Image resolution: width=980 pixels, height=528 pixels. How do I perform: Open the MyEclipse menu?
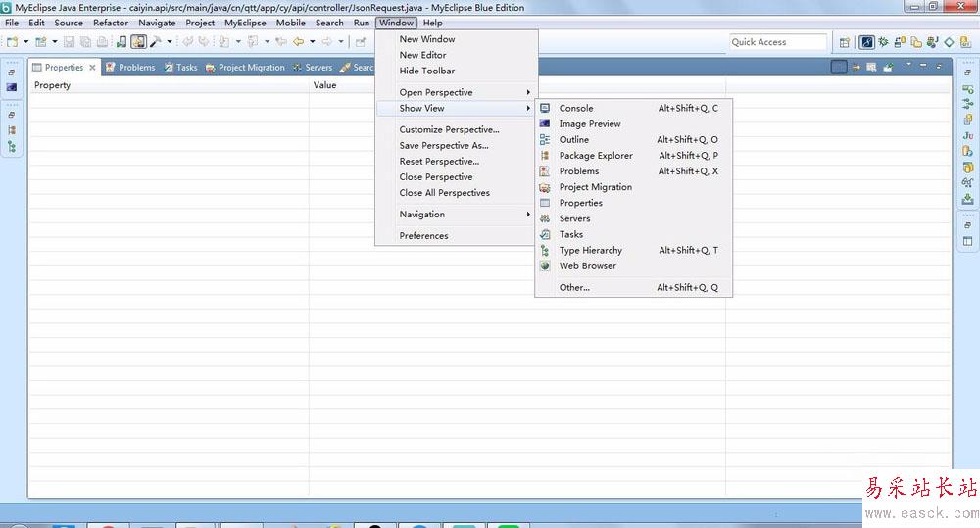[x=245, y=23]
